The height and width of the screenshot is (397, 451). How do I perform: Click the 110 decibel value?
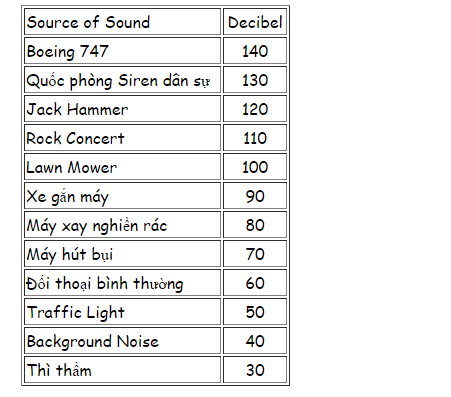point(255,138)
